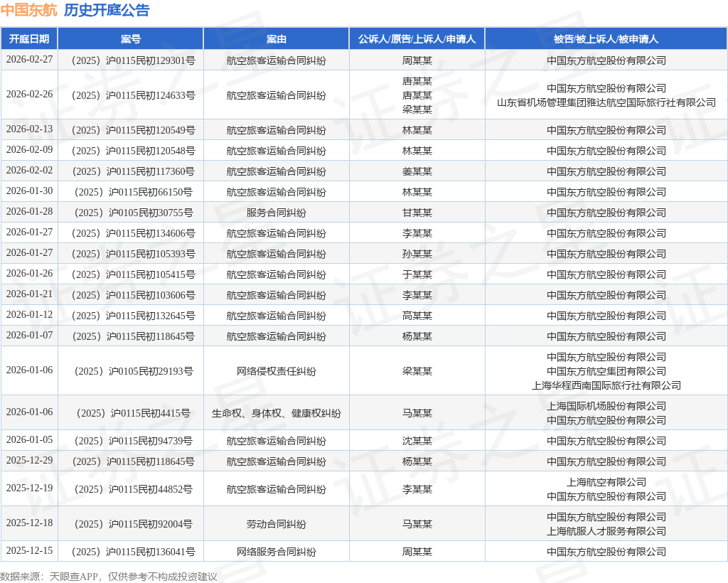Viewport: 728px width, 583px height.
Task: Select date cell 2025-12-29
Action: pyautogui.click(x=29, y=461)
